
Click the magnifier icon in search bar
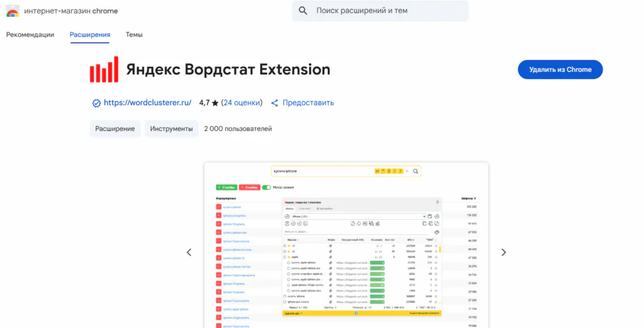point(303,11)
